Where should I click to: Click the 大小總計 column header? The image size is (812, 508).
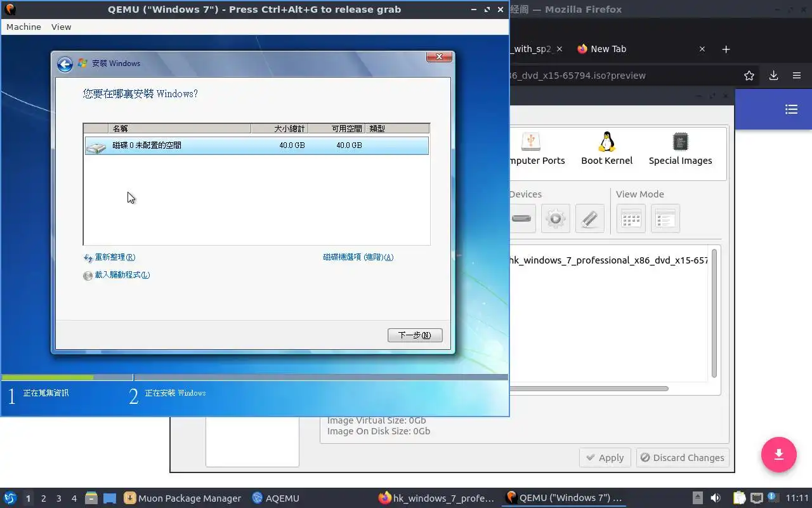click(x=280, y=128)
